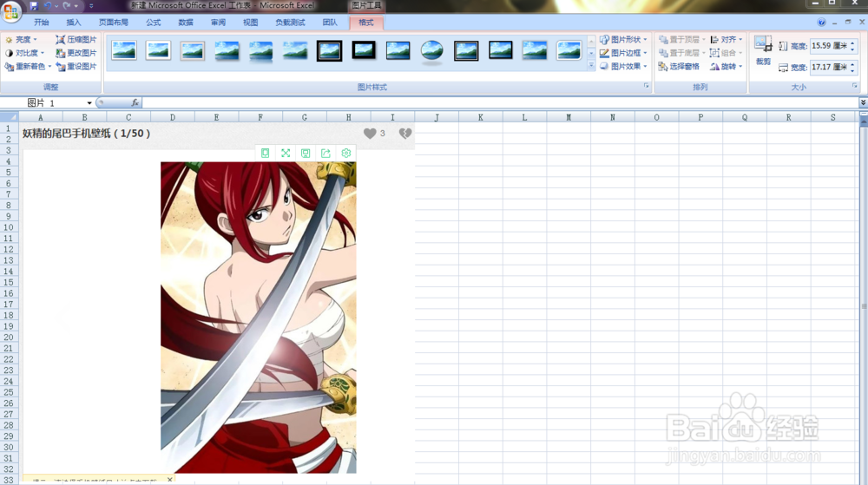Click 选择窗格 selection pane
This screenshot has width=868, height=485.
pyautogui.click(x=679, y=66)
